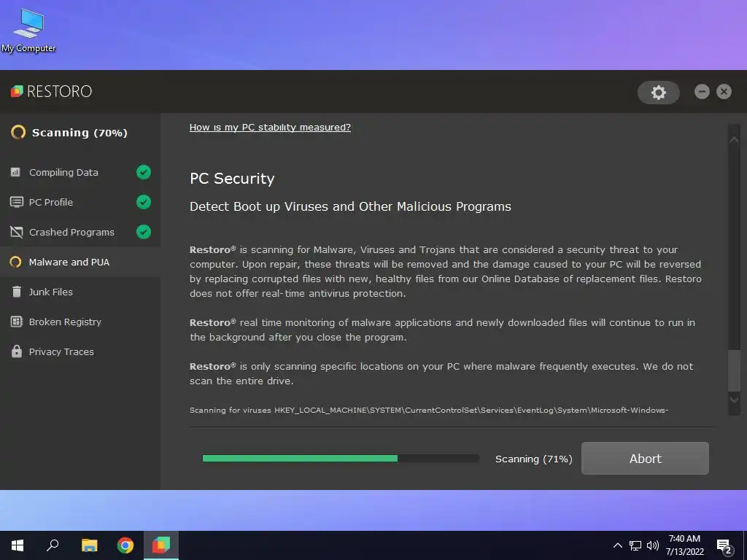Open File Explorer from taskbar
The image size is (747, 560).
pos(89,545)
